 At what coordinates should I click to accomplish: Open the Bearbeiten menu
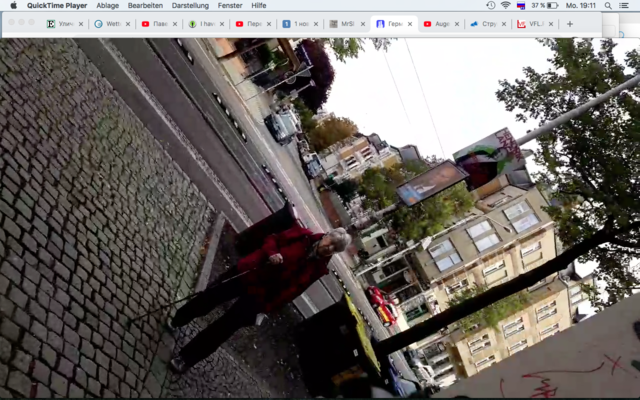coord(145,5)
